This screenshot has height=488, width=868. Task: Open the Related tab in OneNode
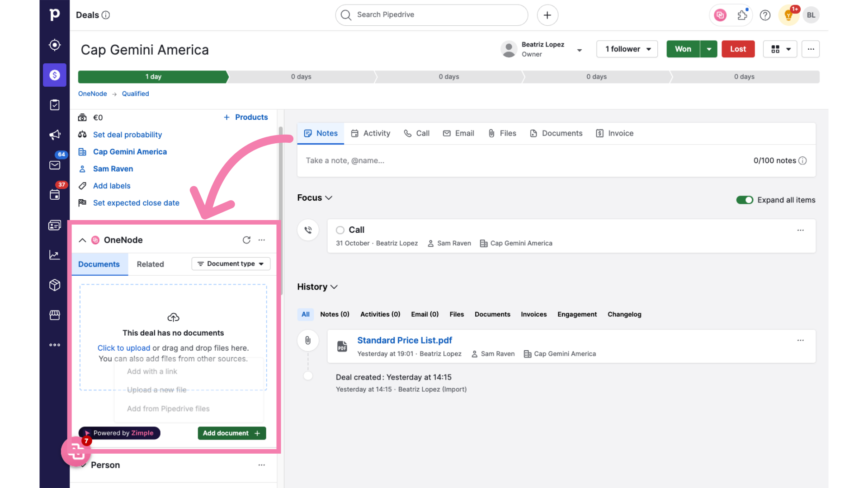pyautogui.click(x=151, y=264)
